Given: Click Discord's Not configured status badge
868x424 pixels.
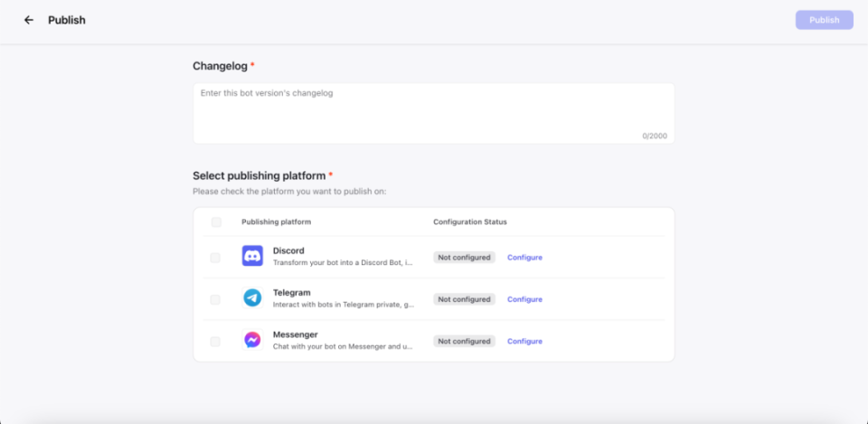Looking at the screenshot, I should coord(464,258).
